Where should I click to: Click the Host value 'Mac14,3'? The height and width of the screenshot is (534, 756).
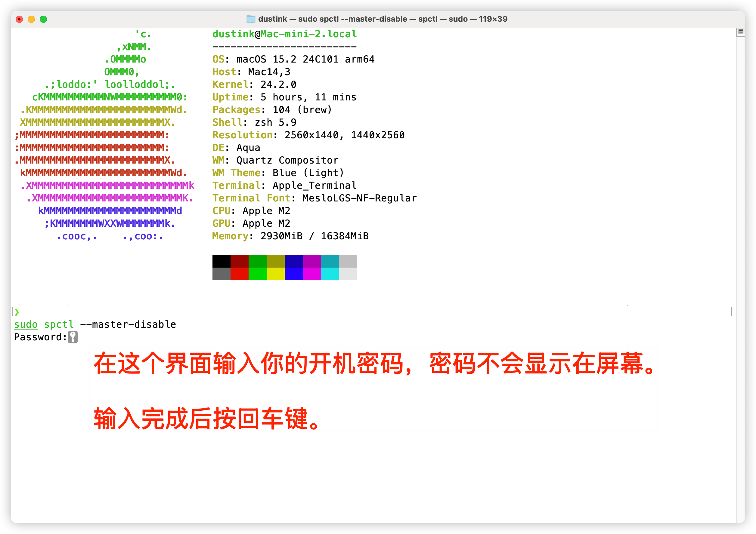point(269,72)
